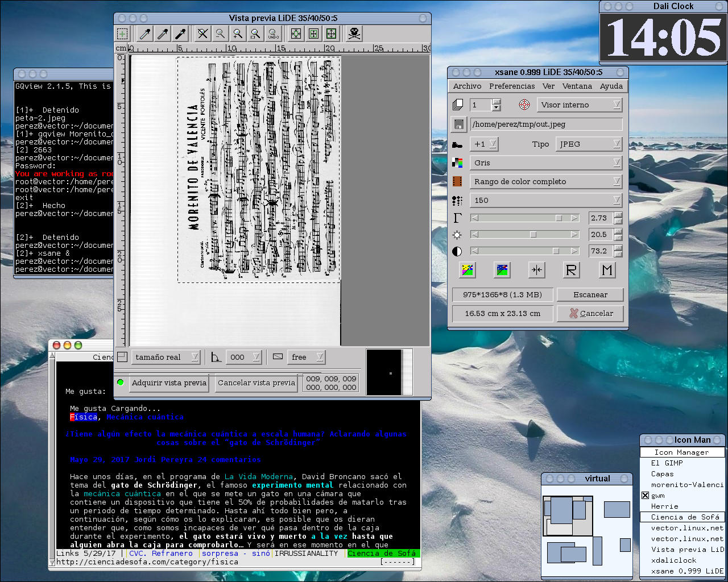Click the brightness value field showing 20.5
Screen dimensions: 728x582
tap(601, 234)
